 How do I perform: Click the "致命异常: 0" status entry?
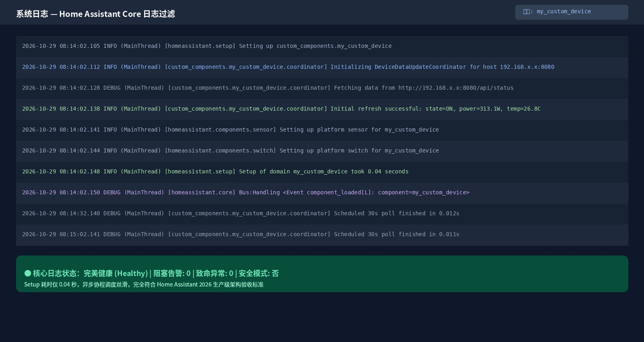[x=215, y=274]
